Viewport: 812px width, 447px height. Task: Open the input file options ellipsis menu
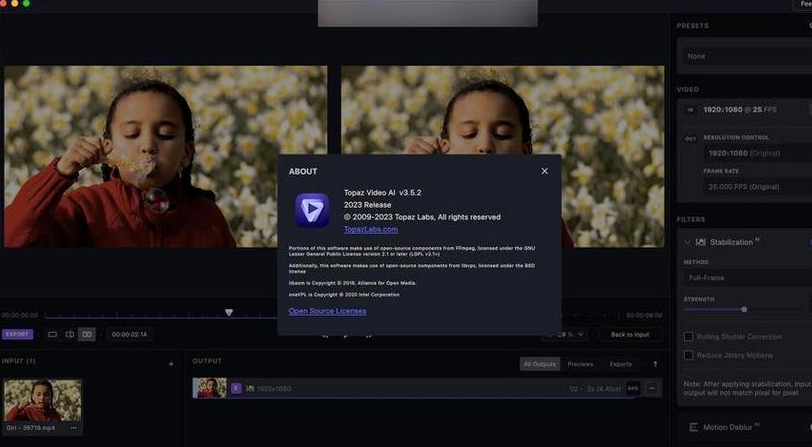74,428
